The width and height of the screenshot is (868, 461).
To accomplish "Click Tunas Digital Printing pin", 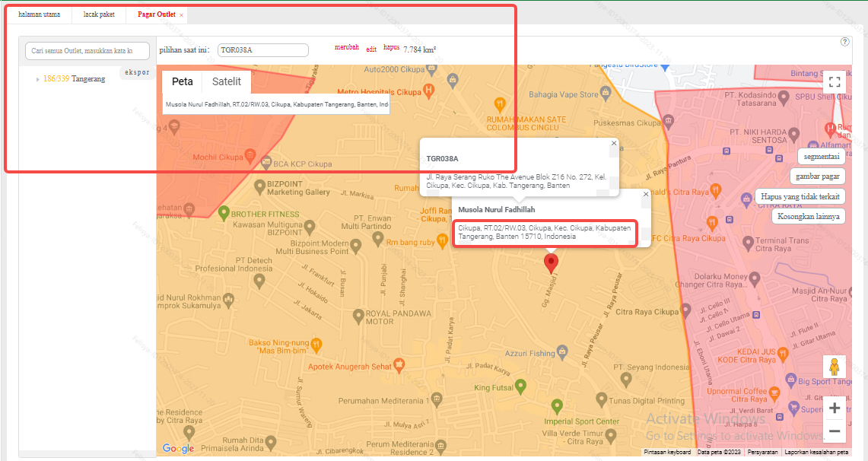I will click(601, 399).
